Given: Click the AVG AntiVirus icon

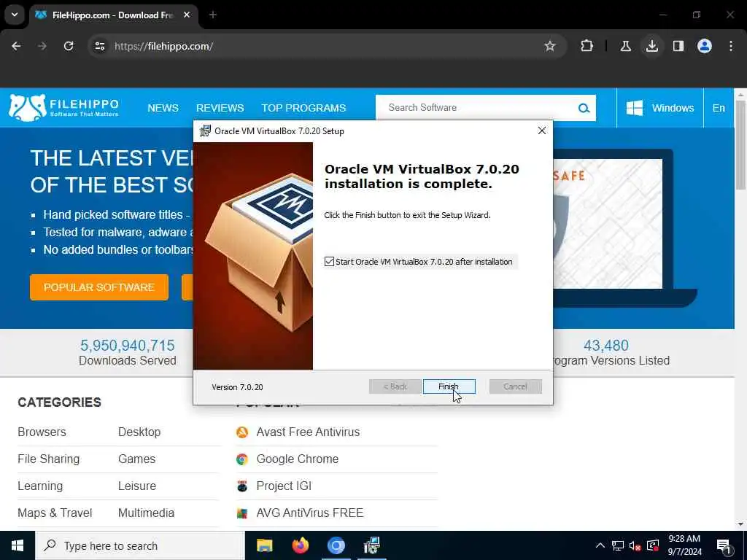Looking at the screenshot, I should click(242, 513).
